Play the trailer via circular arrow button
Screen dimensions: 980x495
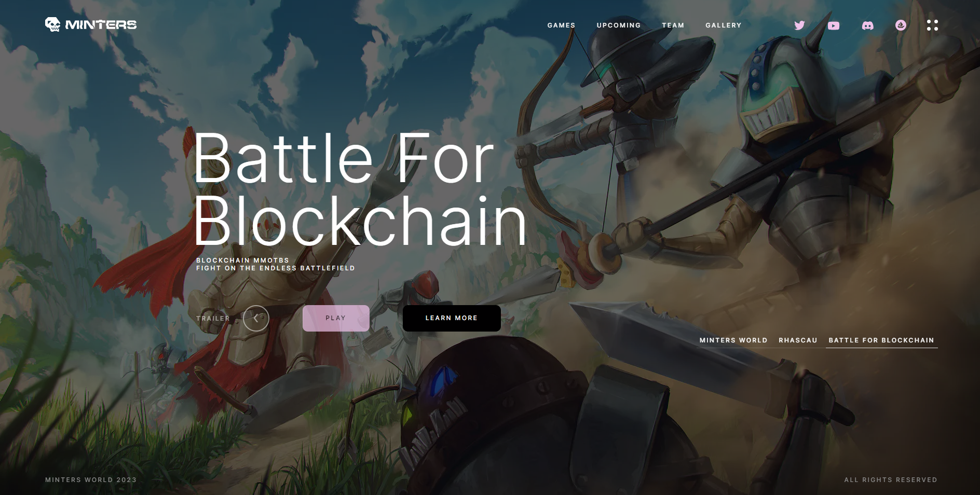tap(256, 318)
